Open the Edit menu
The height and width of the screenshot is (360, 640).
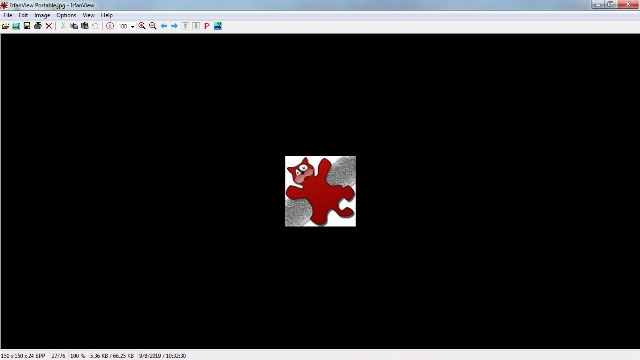pos(23,15)
